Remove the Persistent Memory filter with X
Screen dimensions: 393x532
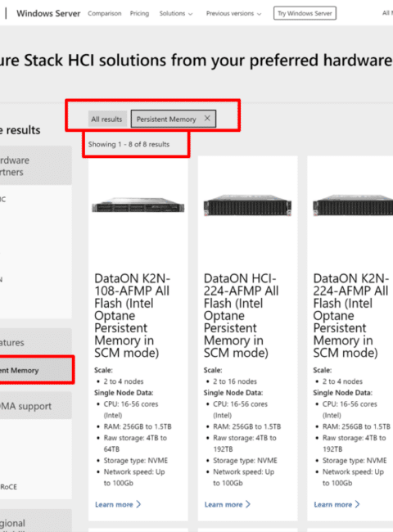tap(207, 118)
